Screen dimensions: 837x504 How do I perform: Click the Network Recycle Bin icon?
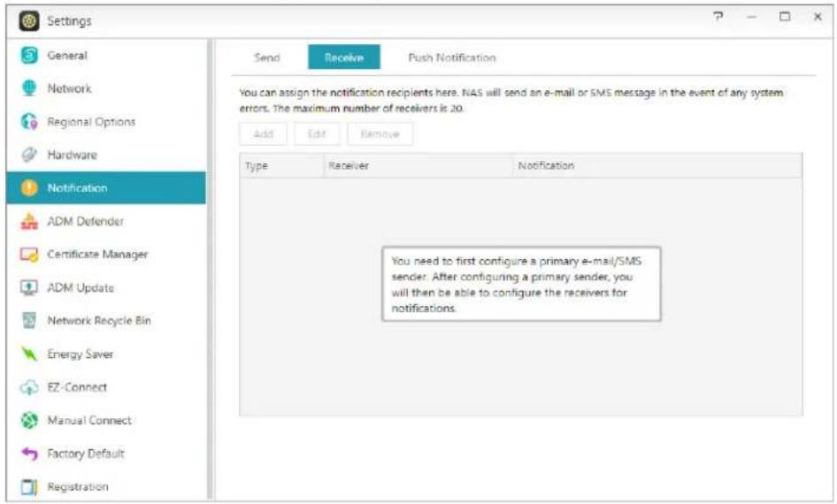[x=29, y=321]
